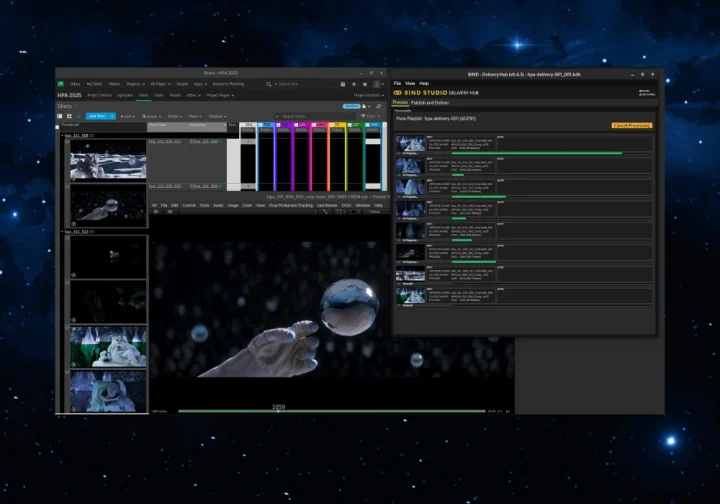
Task: Open the View menu in BIND Delivery Hub
Action: pyautogui.click(x=410, y=84)
